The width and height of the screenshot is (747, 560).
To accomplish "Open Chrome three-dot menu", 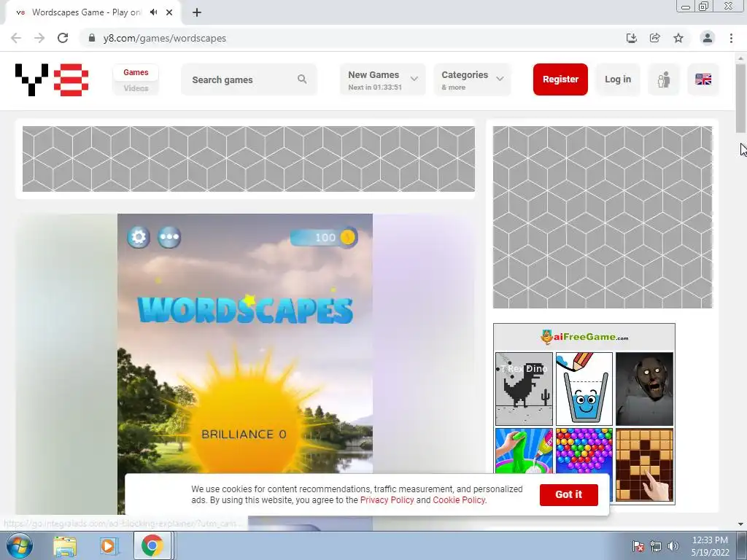I will coord(731,38).
